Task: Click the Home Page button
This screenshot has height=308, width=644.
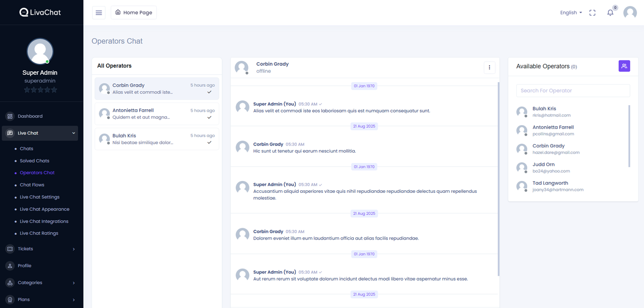Action: coord(134,12)
